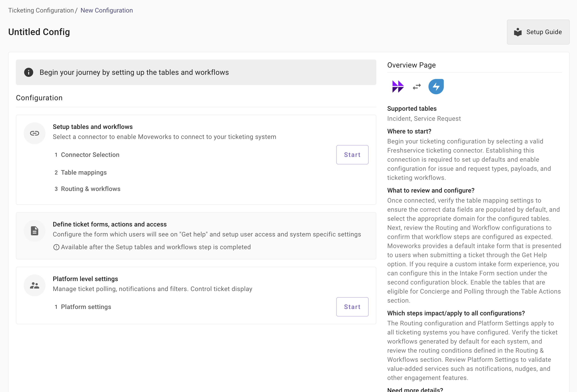Screen dimensions: 577x392
Task: Start the Connector Selection step
Action: click(x=352, y=155)
